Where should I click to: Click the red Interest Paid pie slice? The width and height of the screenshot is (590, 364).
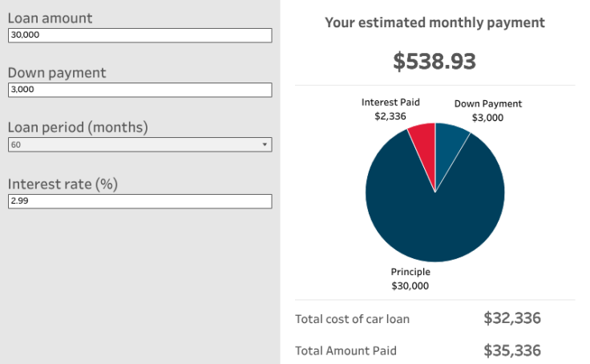coord(424,142)
